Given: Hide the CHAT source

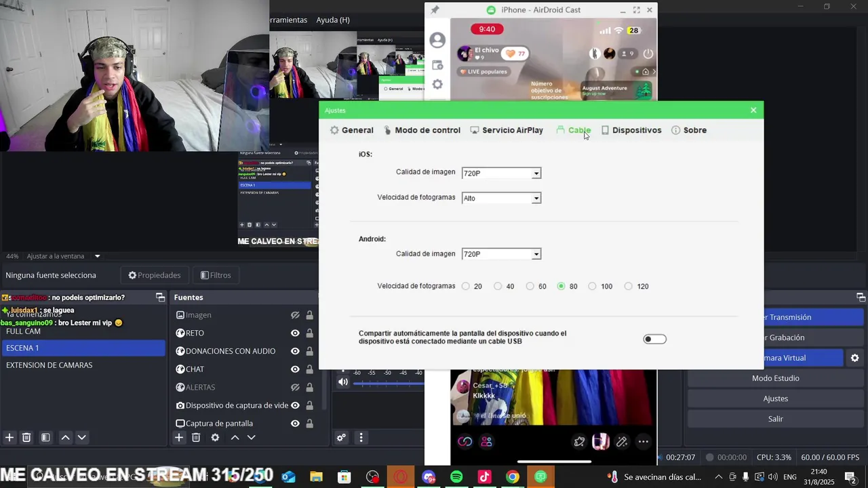Looking at the screenshot, I should pyautogui.click(x=295, y=369).
